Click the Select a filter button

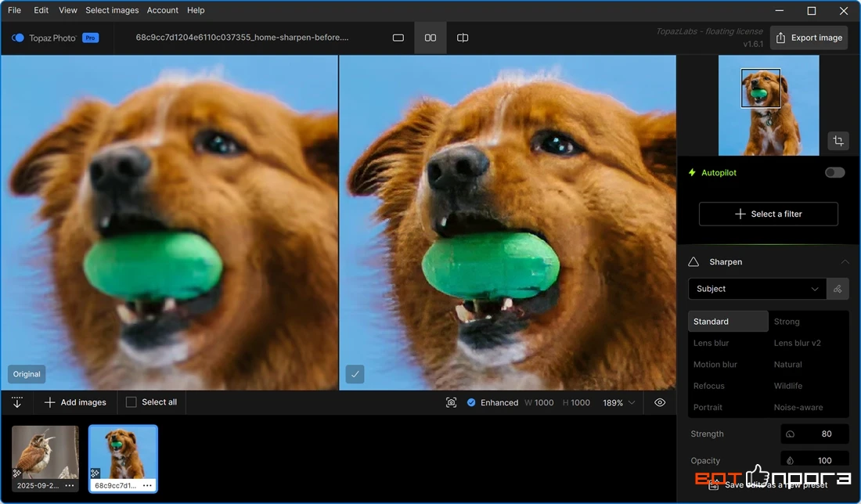tap(768, 214)
